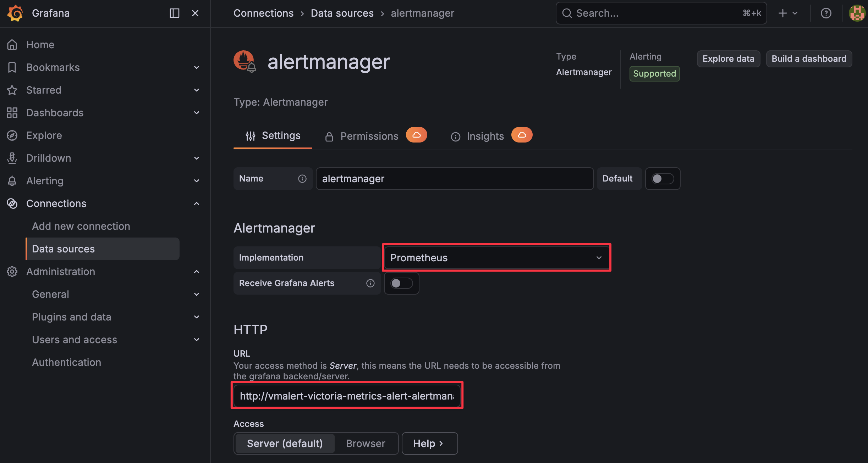The width and height of the screenshot is (868, 463).
Task: Switch to the Permissions tab
Action: click(369, 136)
